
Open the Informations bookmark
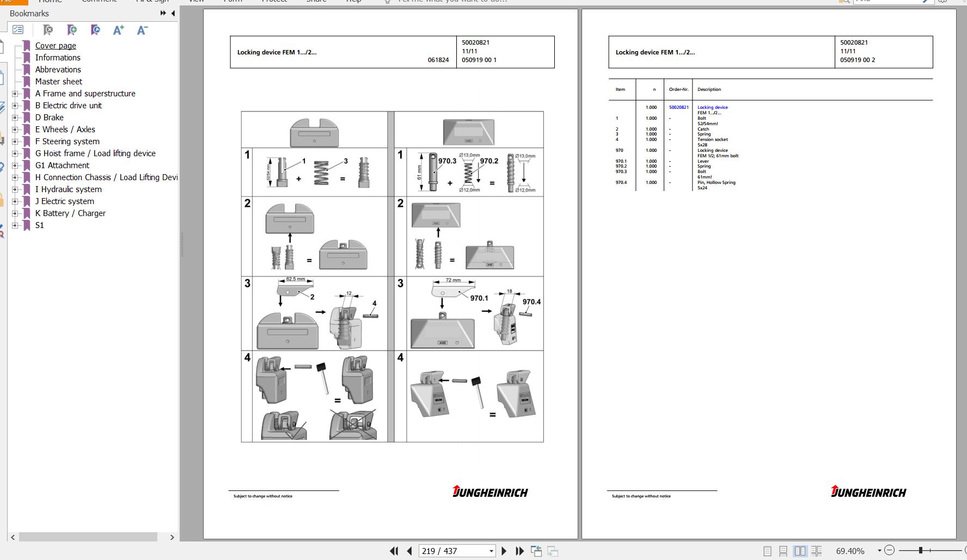(x=58, y=58)
